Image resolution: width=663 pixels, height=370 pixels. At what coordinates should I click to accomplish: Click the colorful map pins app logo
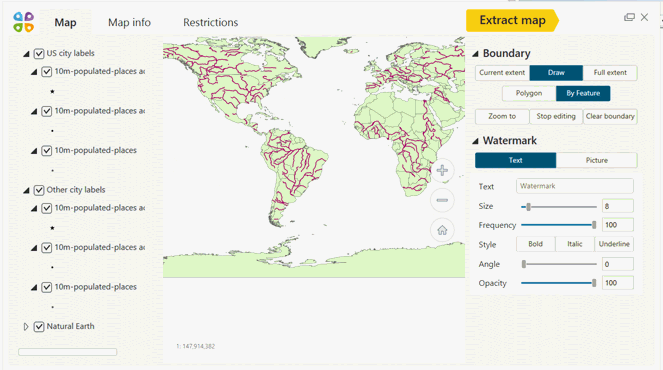[x=24, y=22]
